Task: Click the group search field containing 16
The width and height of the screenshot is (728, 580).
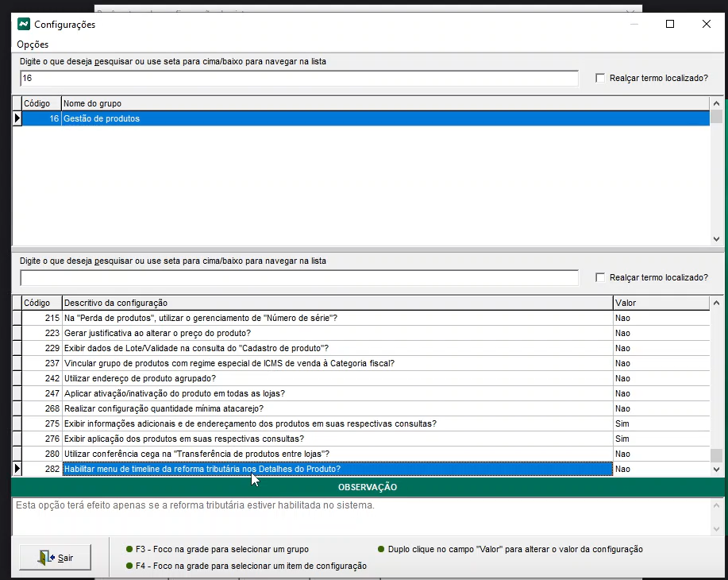Action: [299, 79]
